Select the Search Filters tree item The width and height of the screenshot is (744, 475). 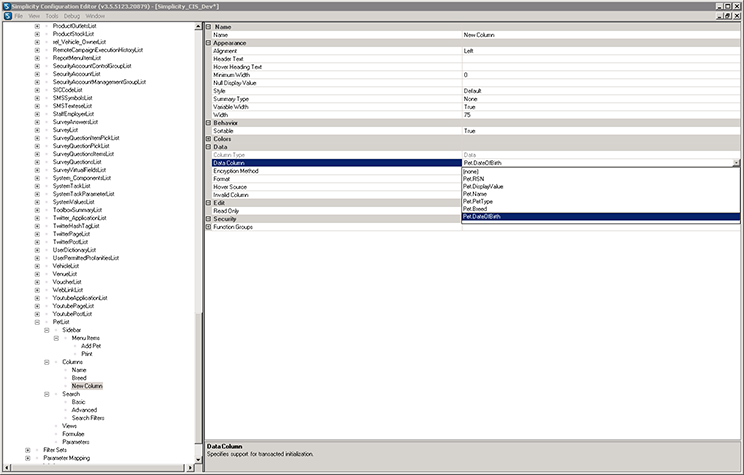click(x=88, y=418)
